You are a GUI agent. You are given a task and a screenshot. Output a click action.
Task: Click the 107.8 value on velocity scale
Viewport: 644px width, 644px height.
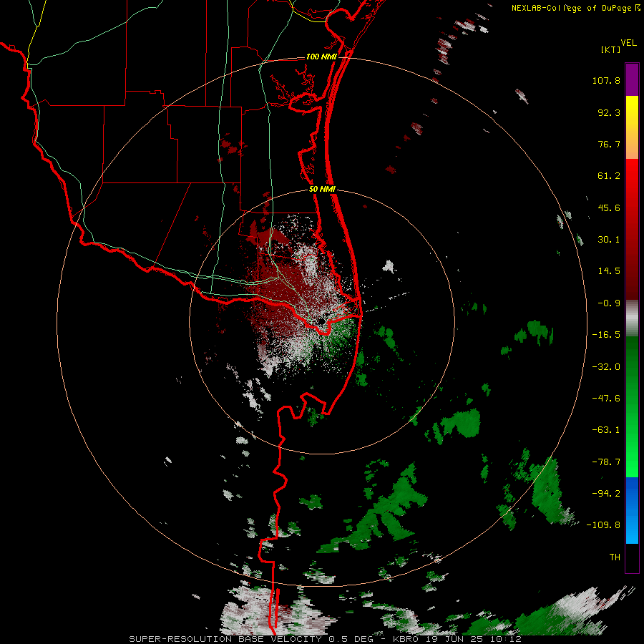point(606,80)
